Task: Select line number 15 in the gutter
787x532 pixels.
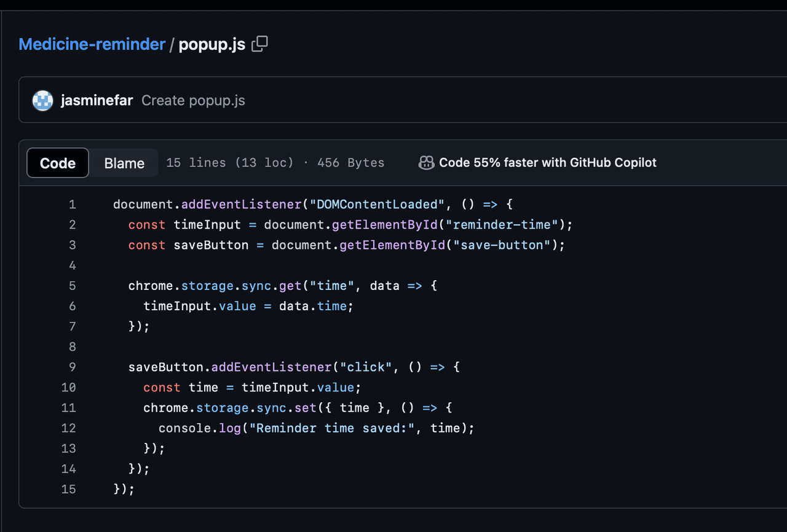Action: (x=69, y=489)
